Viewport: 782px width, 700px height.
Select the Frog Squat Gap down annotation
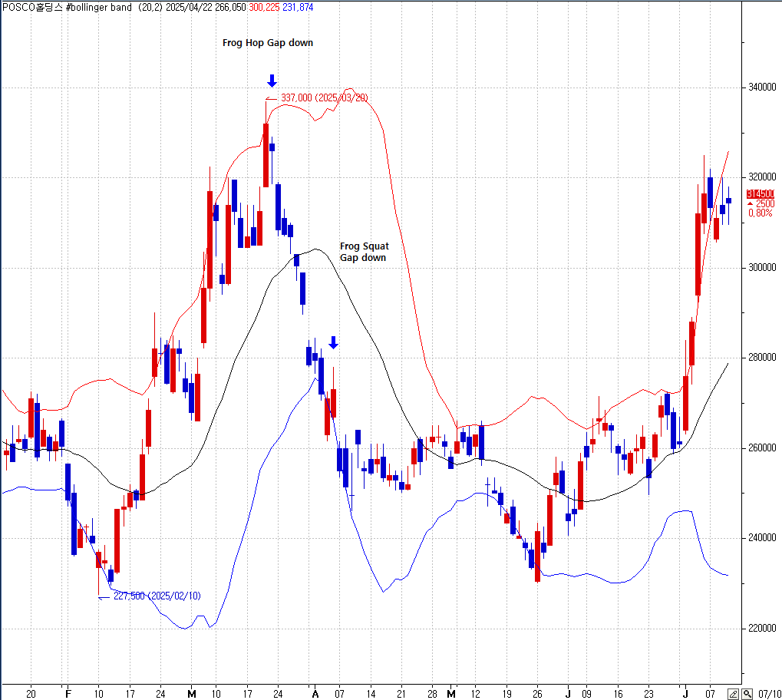point(364,252)
